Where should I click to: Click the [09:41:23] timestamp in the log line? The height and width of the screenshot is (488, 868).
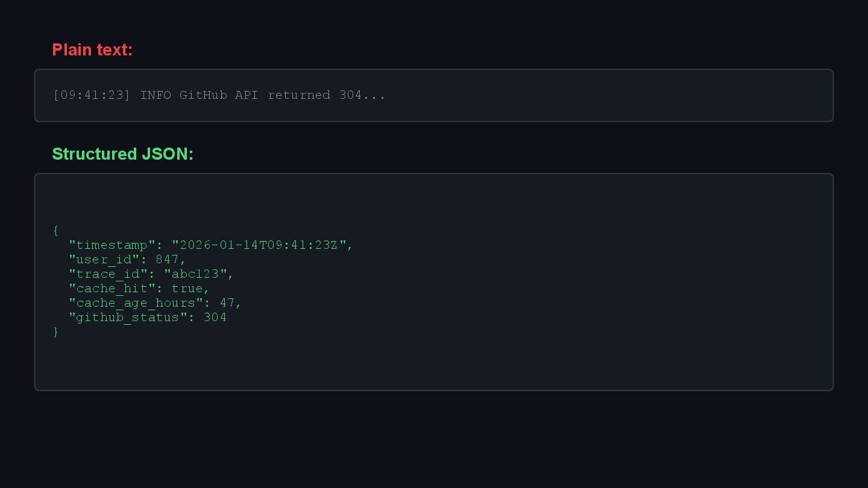[92, 95]
